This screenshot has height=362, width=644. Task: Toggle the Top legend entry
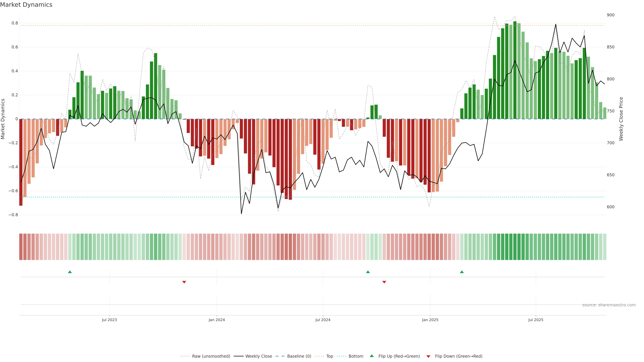tap(330, 356)
